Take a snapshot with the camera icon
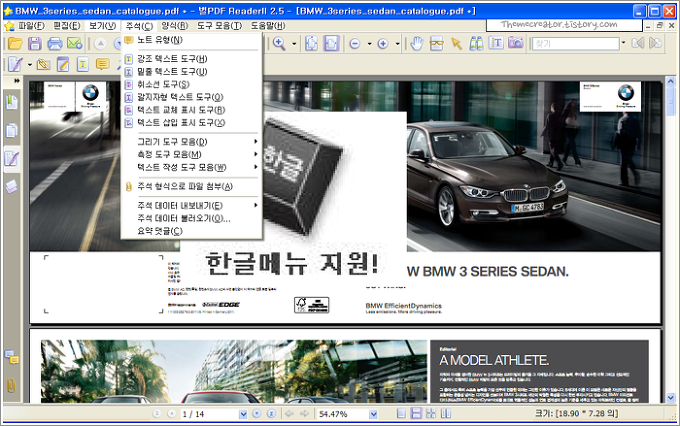The height and width of the screenshot is (426, 680). 516,43
